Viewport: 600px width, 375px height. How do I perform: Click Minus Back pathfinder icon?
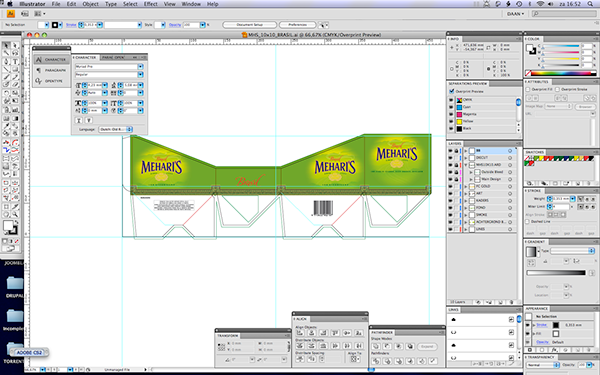click(434, 361)
